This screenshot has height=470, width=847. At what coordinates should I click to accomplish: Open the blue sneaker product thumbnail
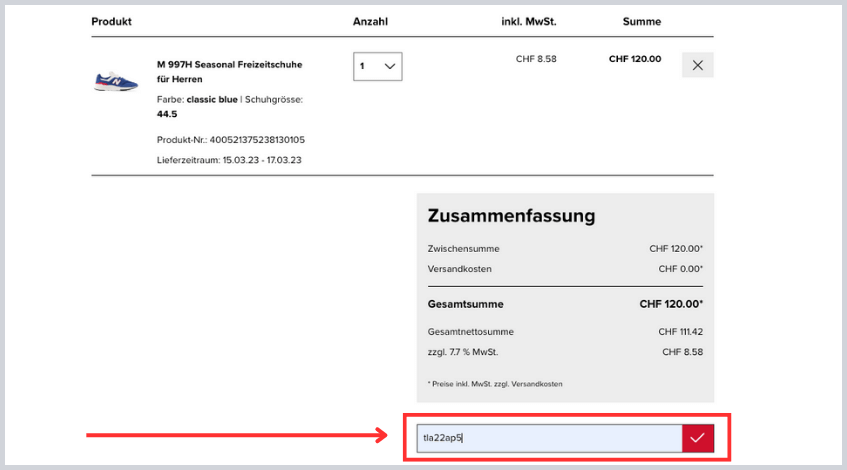coord(116,81)
